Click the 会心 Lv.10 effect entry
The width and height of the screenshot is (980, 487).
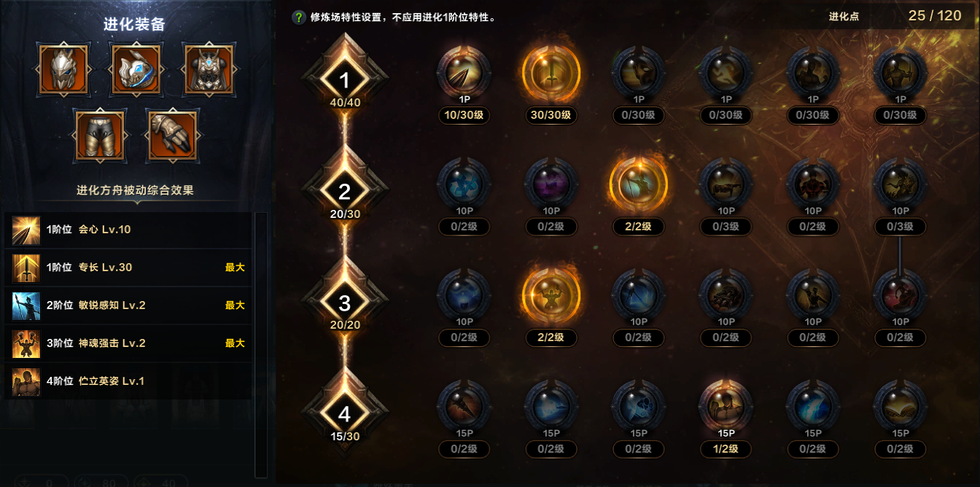[128, 230]
